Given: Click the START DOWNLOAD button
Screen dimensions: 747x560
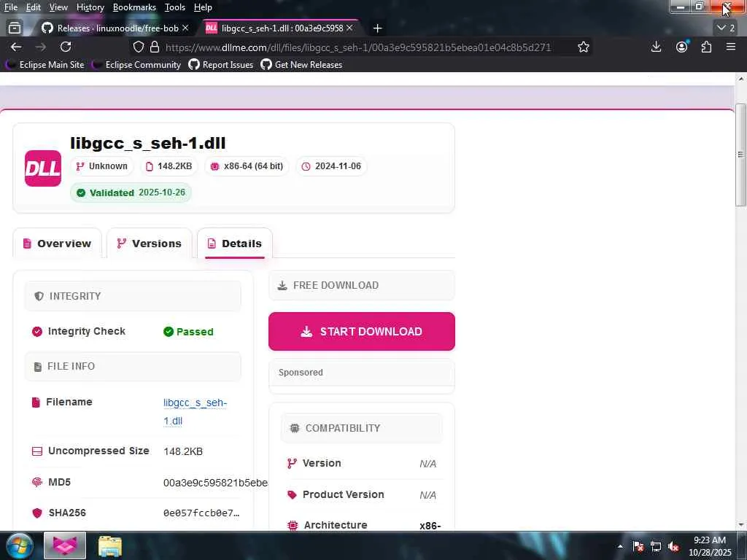Looking at the screenshot, I should [x=362, y=332].
